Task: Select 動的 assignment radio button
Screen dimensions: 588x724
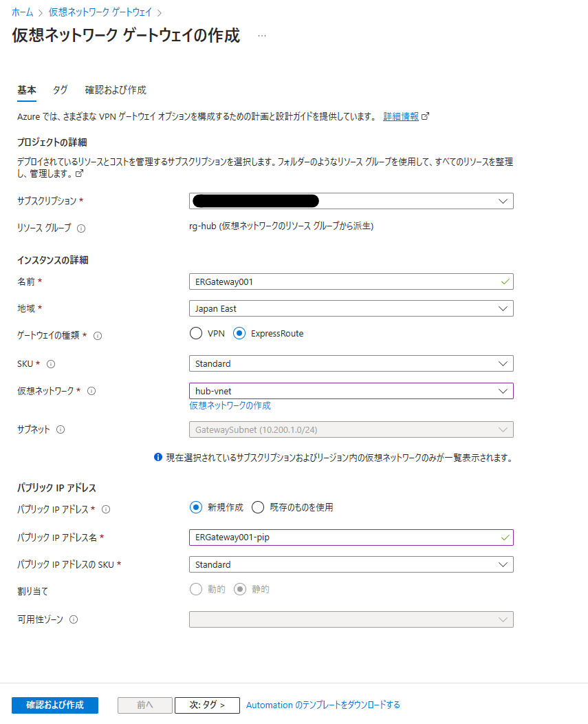Action: 196,589
